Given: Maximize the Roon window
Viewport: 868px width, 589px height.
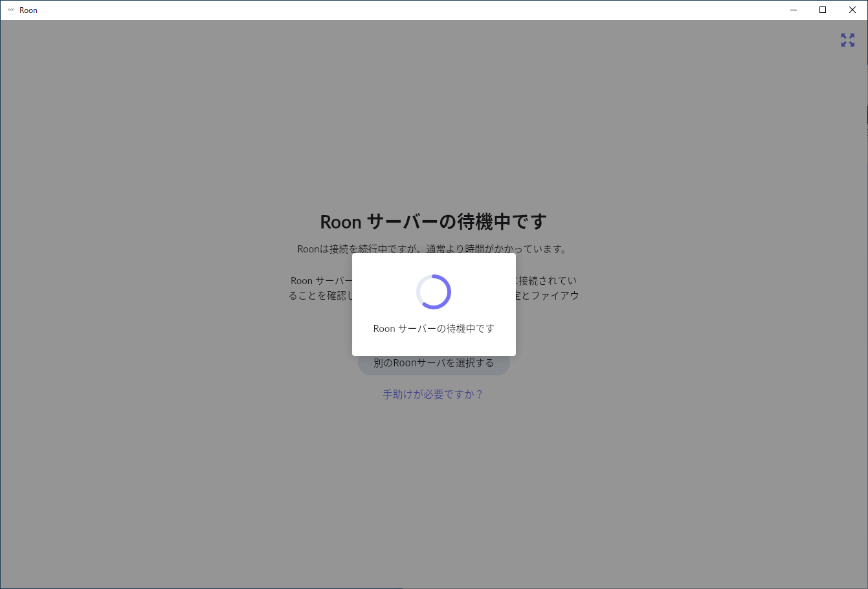Looking at the screenshot, I should coord(823,10).
